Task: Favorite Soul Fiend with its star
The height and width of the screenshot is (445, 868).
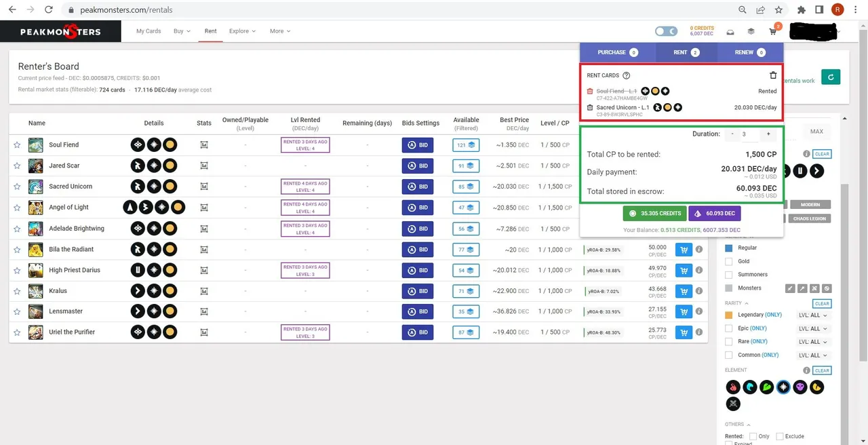Action: 17,145
